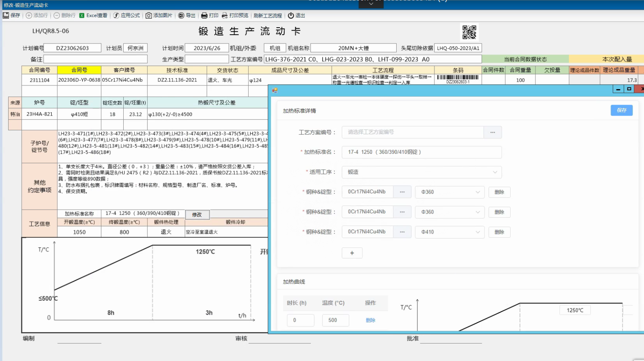Open the Φ410 ingot type dropdown

click(450, 232)
